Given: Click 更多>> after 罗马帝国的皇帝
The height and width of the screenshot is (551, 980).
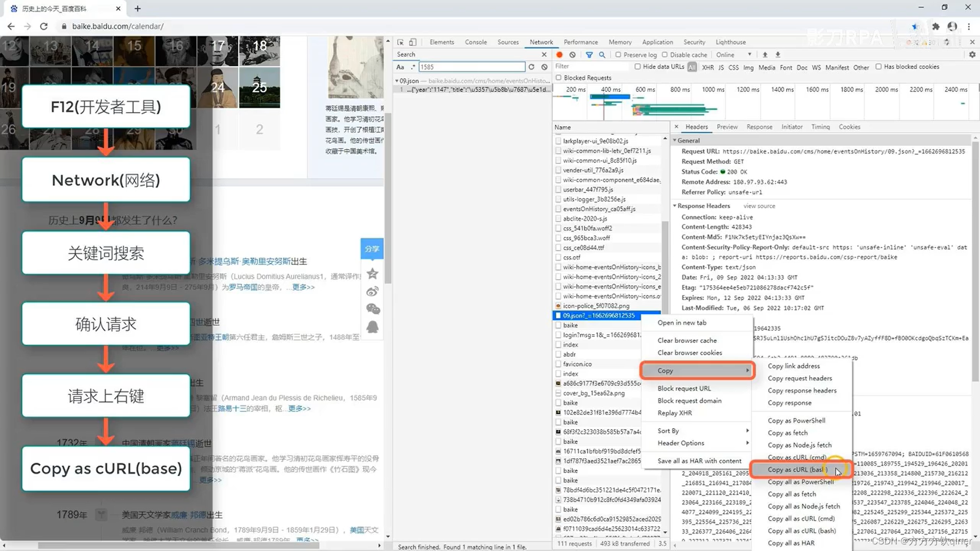Looking at the screenshot, I should (304, 287).
